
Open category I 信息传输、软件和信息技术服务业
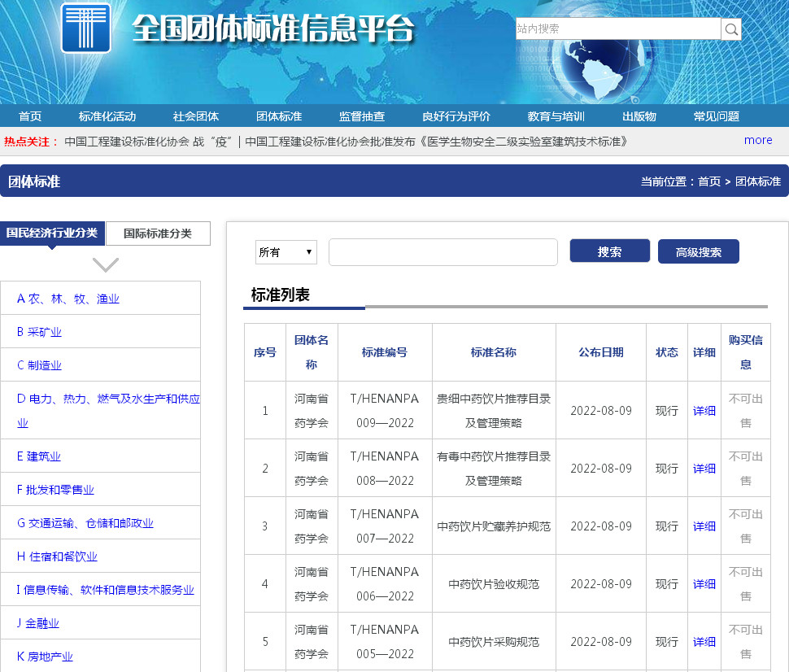click(106, 590)
